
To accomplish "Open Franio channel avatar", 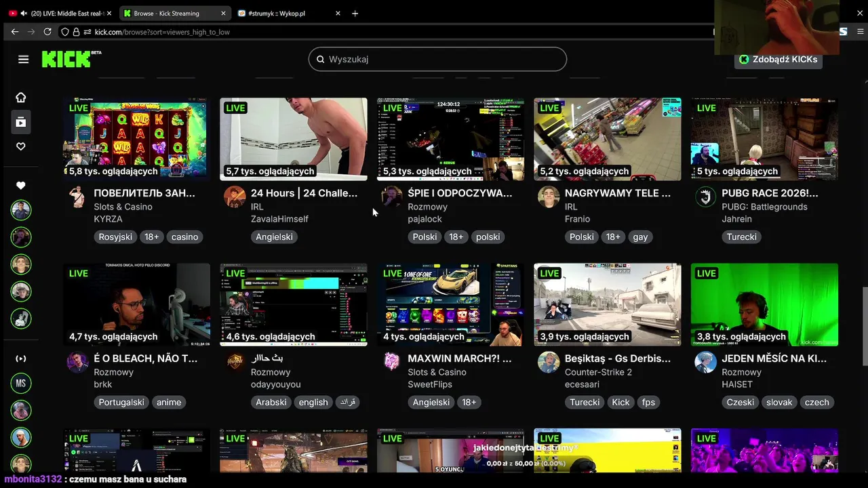I will (x=549, y=197).
